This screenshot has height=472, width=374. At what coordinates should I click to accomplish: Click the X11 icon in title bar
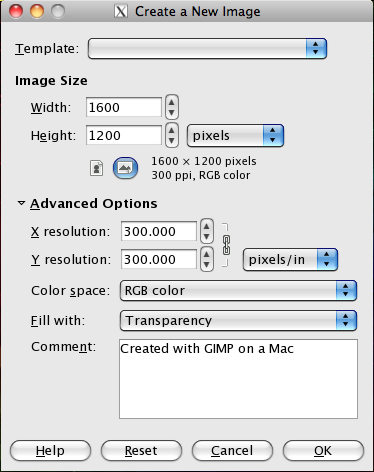121,12
